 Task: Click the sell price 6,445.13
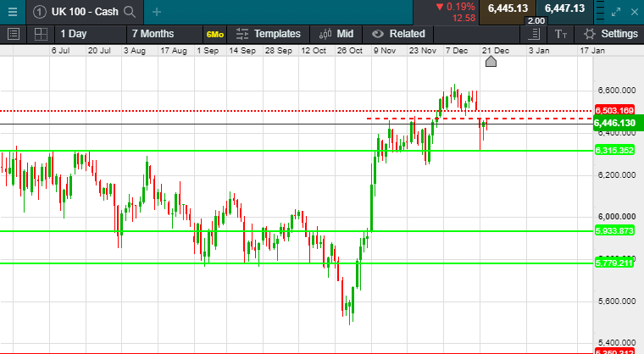(508, 8)
